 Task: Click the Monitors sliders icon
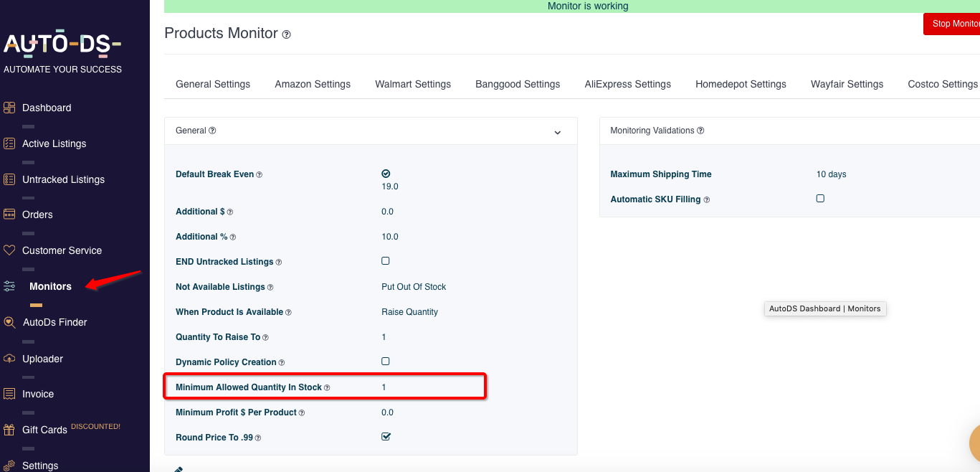tap(9, 286)
